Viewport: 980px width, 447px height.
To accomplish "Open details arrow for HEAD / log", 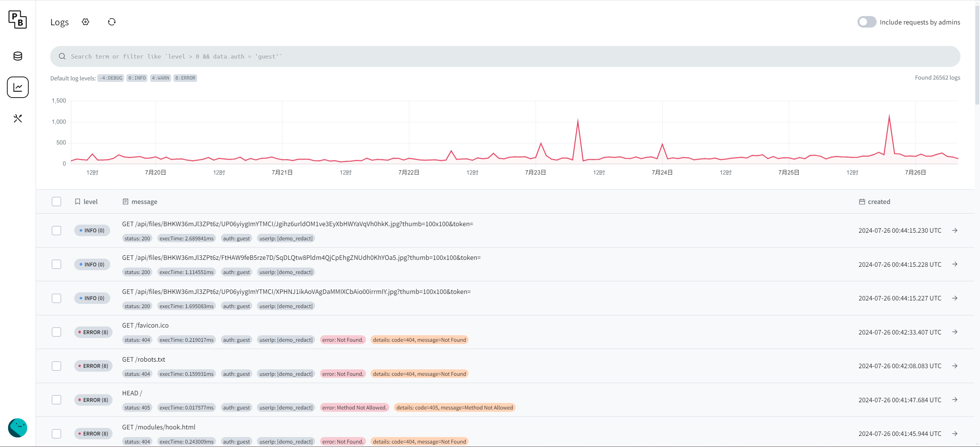I will (x=955, y=400).
